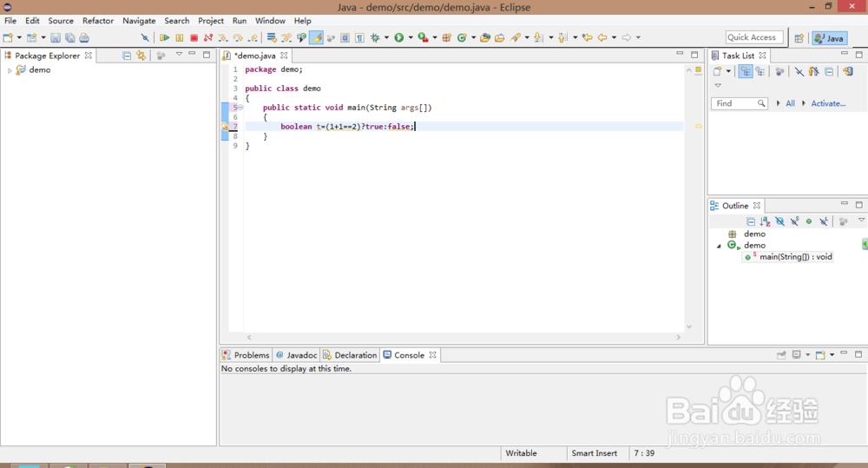Open the Refactor menu
Screen dimensions: 868x468
coord(98,21)
